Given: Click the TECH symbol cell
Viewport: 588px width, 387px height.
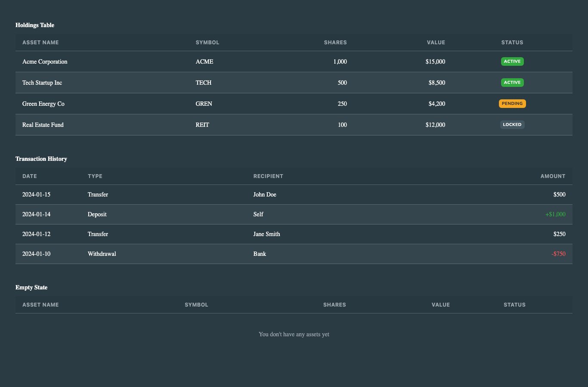Looking at the screenshot, I should click(204, 83).
